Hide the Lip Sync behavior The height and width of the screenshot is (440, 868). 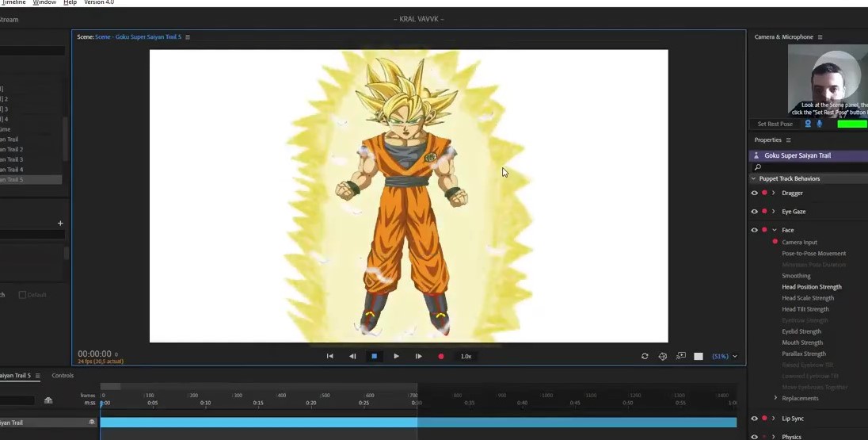coord(754,419)
